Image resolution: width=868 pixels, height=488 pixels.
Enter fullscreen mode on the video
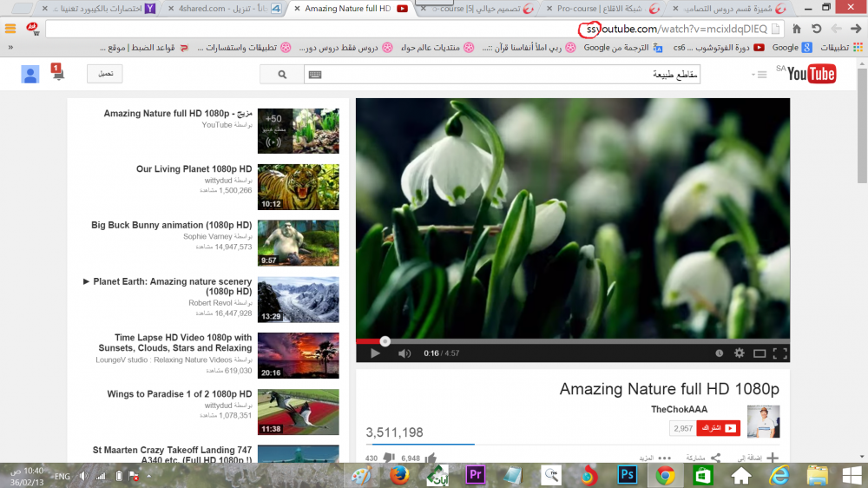pyautogui.click(x=779, y=353)
